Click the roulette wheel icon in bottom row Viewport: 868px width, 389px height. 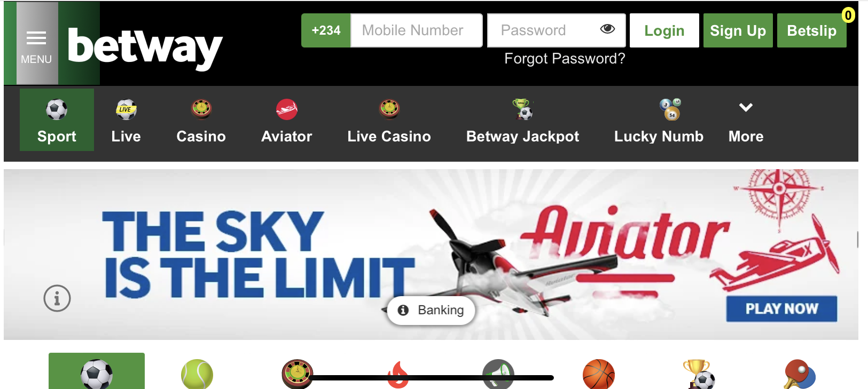[x=298, y=374]
